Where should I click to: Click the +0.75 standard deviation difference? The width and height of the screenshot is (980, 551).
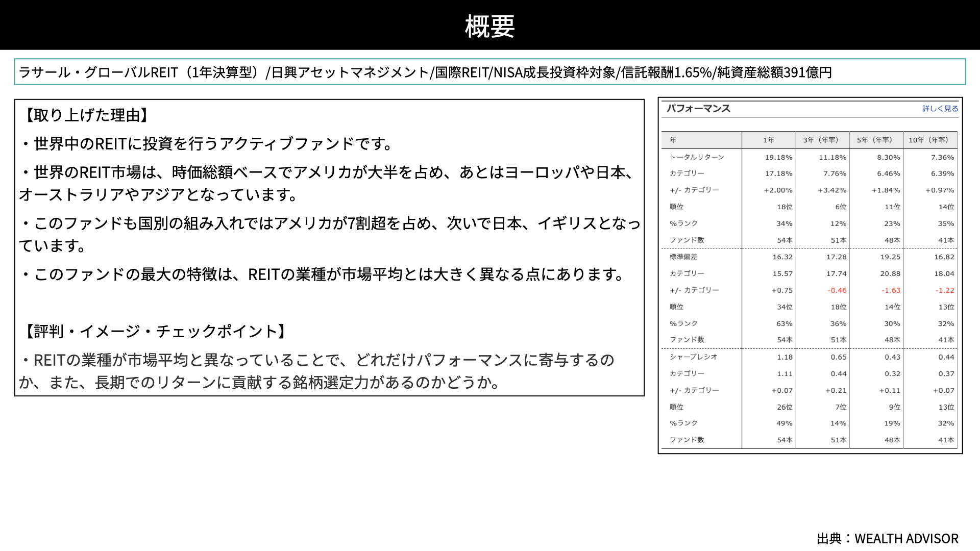click(x=782, y=290)
